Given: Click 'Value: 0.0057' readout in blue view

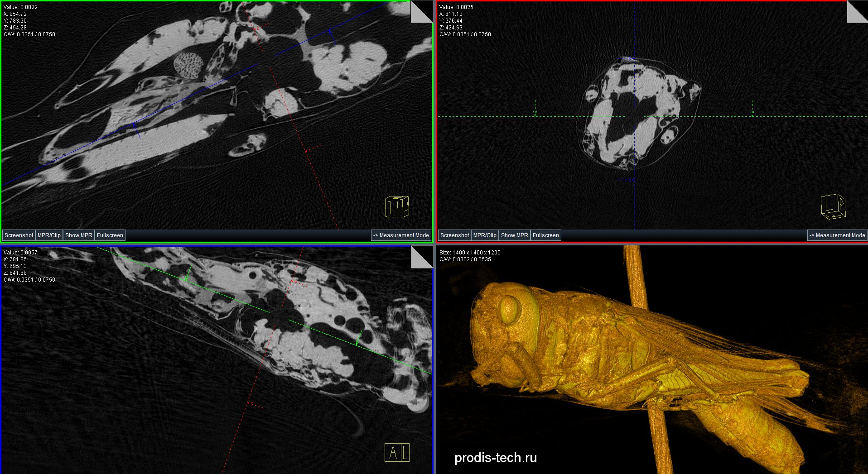Looking at the screenshot, I should click(x=20, y=253).
